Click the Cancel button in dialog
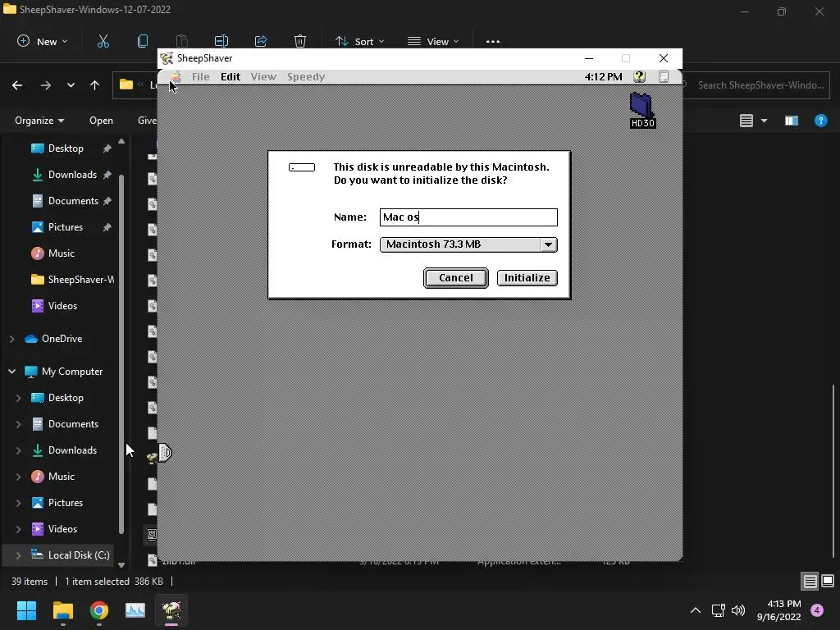 [456, 277]
